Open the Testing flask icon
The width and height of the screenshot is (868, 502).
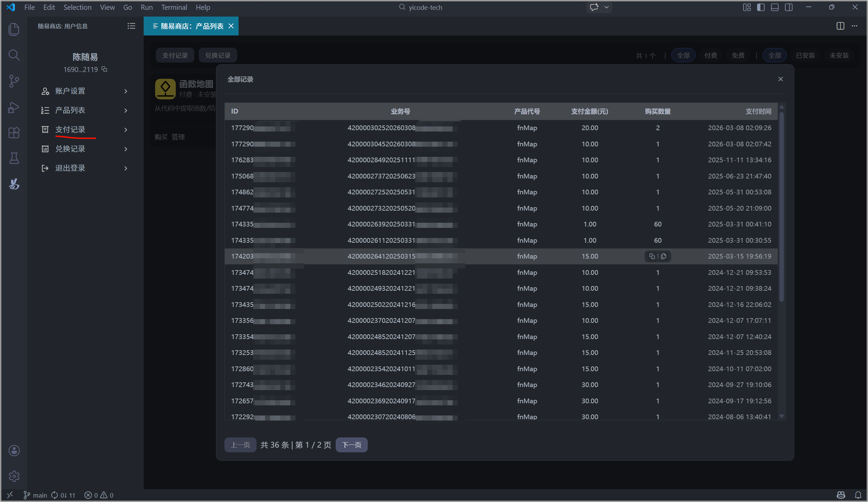click(x=14, y=158)
